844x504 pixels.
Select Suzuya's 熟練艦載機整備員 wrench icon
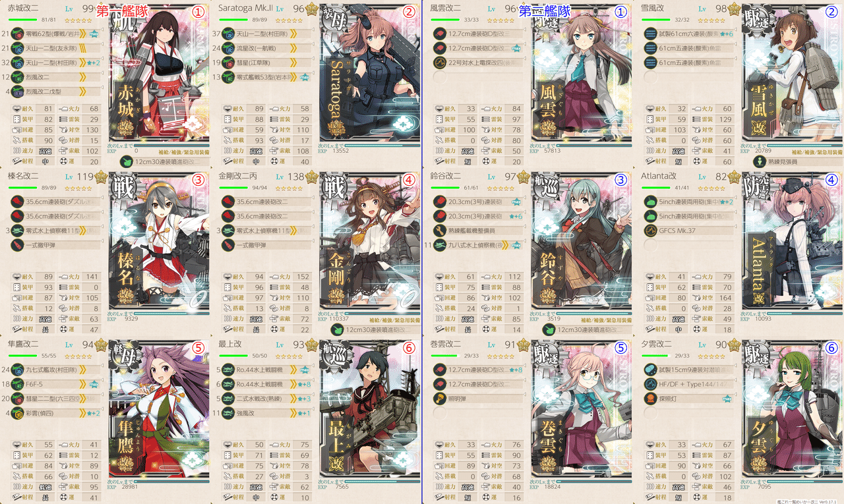click(x=441, y=231)
